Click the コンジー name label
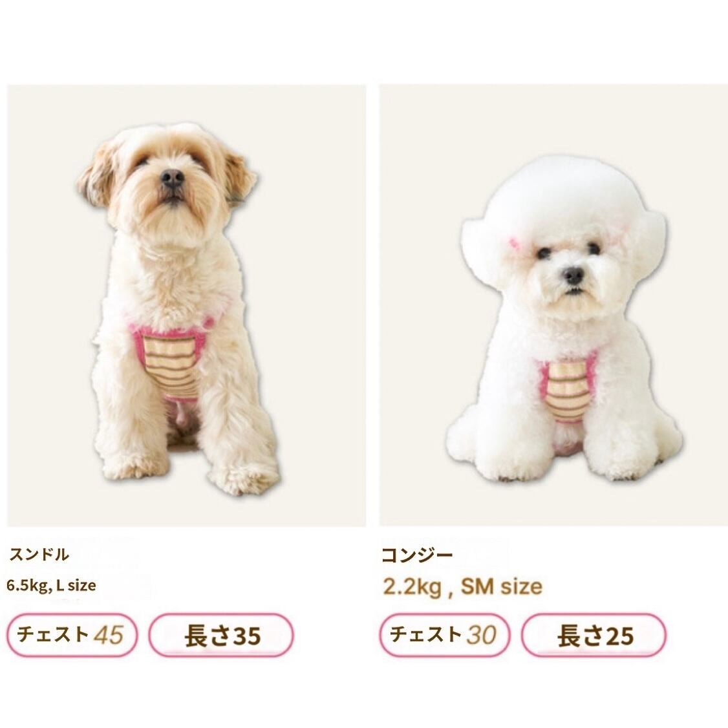Image resolution: width=728 pixels, height=728 pixels. coord(417,555)
